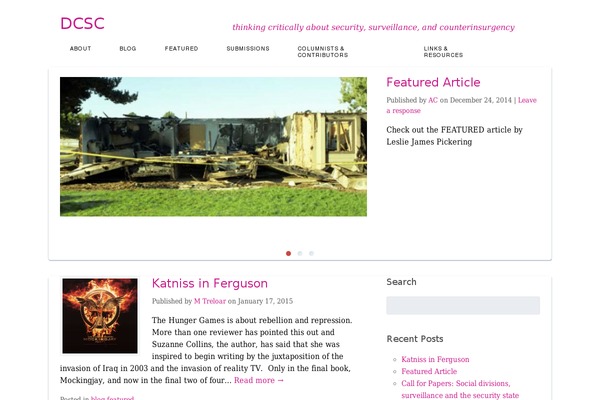
Task: Focus the sidebar Search input field
Action: point(463,305)
